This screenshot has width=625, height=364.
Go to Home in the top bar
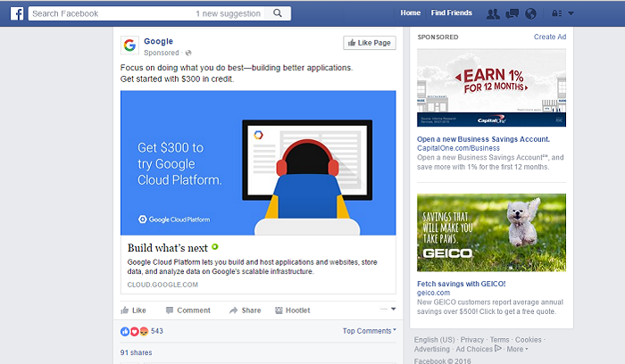[410, 13]
